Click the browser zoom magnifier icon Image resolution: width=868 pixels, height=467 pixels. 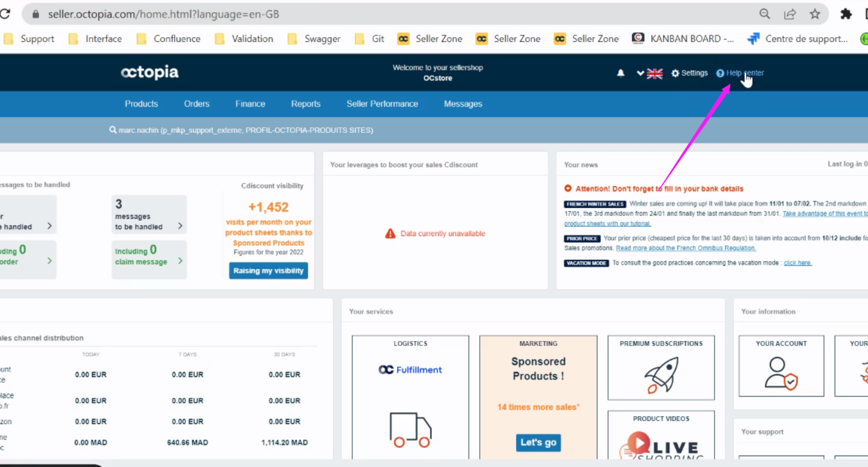coord(764,14)
